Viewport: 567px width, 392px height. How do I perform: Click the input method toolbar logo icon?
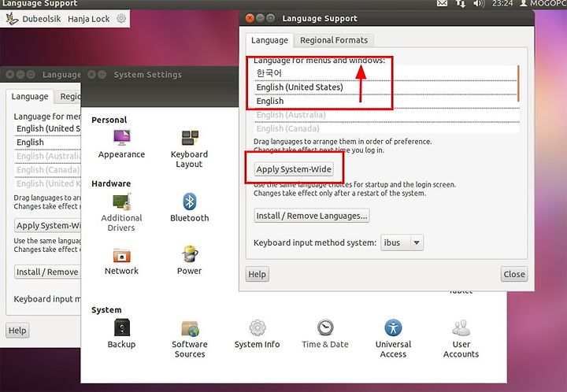12,18
